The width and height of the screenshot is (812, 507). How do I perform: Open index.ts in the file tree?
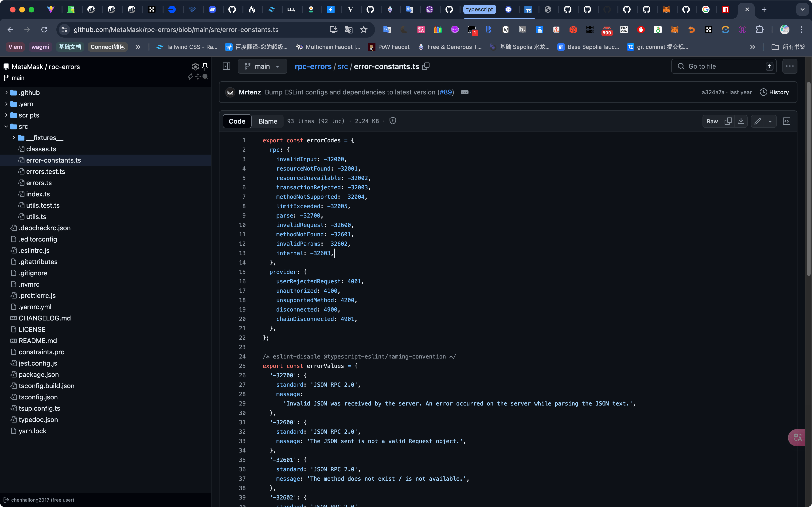[x=38, y=194]
